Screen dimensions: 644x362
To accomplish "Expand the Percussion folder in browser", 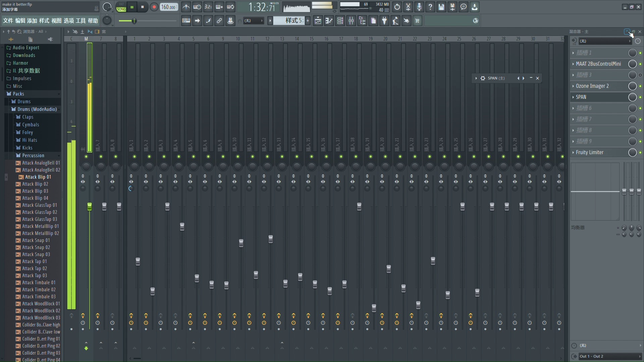I will click(33, 155).
